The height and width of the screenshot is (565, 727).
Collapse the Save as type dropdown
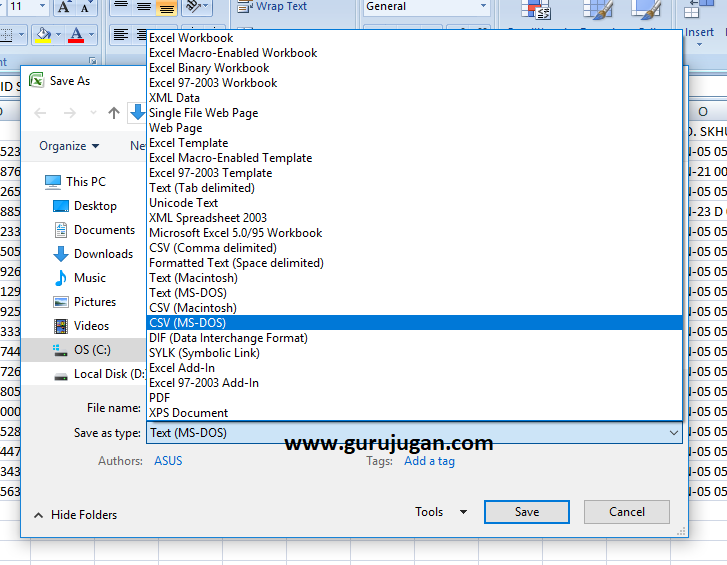point(674,433)
